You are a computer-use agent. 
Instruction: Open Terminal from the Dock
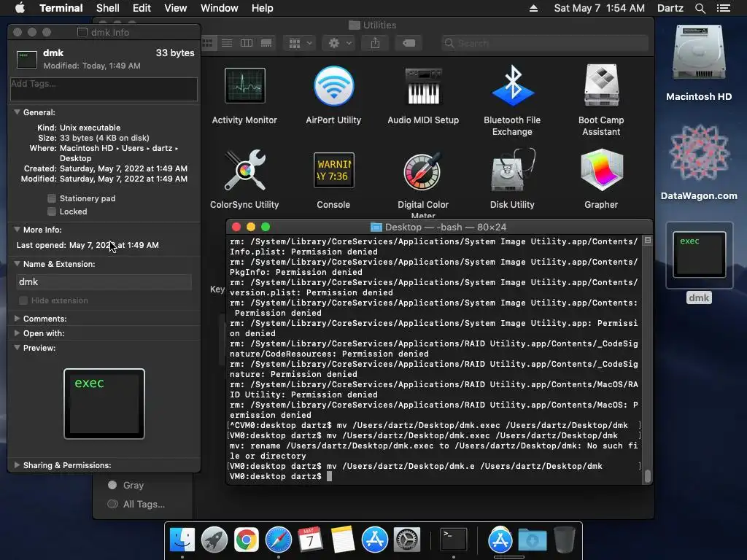453,540
